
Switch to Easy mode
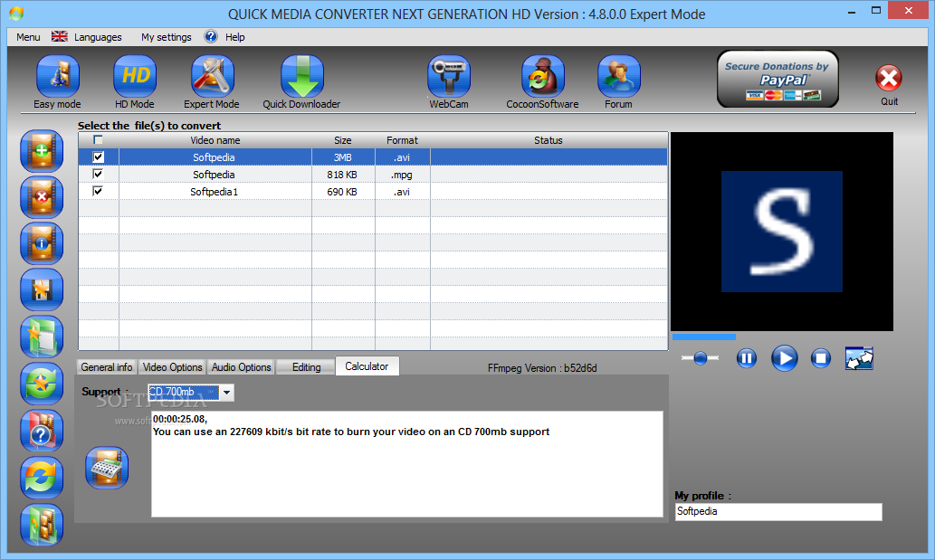click(x=57, y=76)
